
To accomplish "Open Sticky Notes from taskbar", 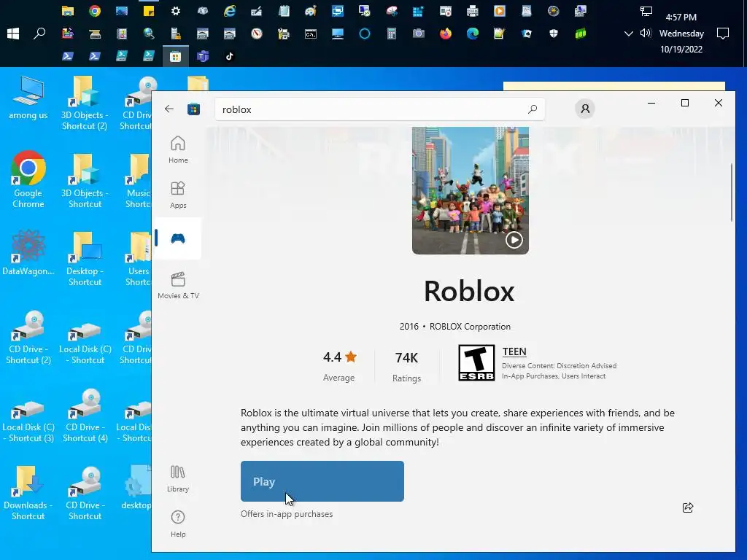I will pos(149,10).
